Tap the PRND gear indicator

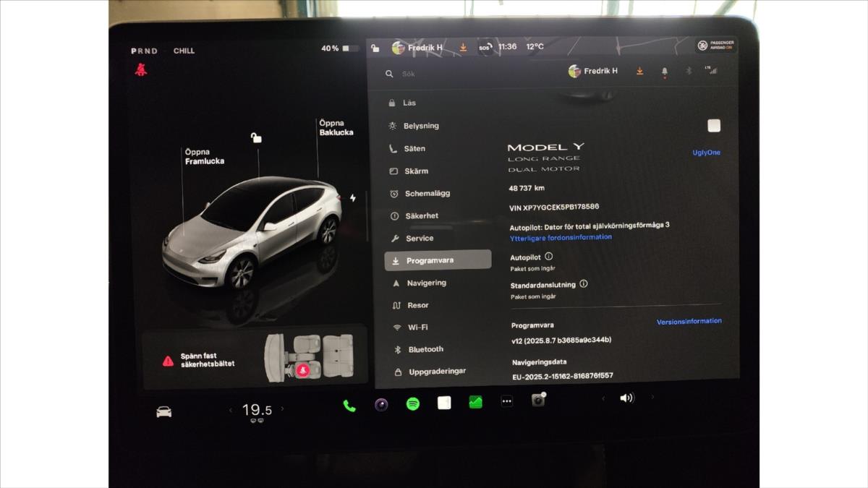(x=144, y=51)
